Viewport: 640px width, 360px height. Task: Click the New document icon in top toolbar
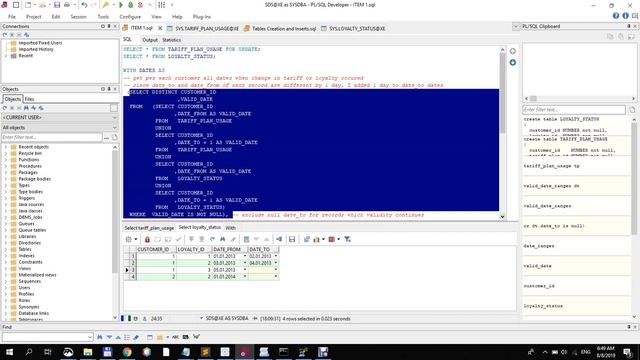point(28,5)
